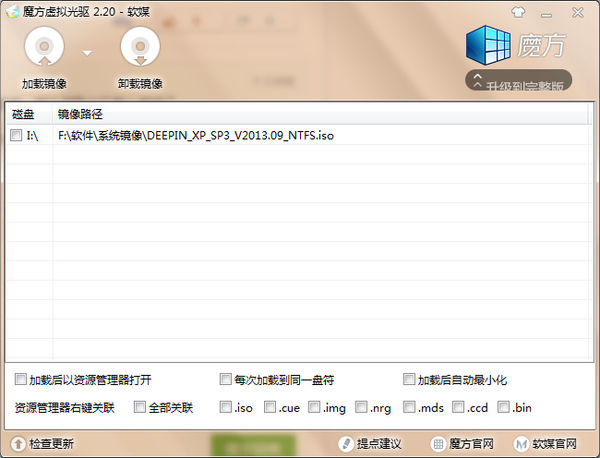The image size is (600, 458).
Task: Click the 镜像路径 column header
Action: (x=80, y=114)
